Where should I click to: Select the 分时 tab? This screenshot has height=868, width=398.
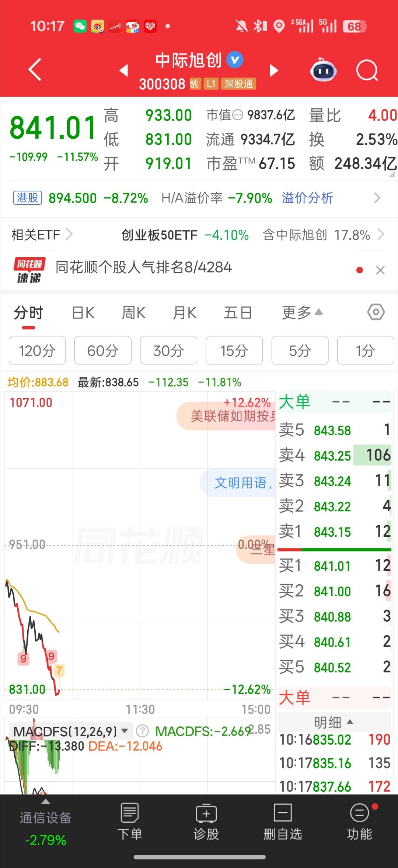(28, 313)
